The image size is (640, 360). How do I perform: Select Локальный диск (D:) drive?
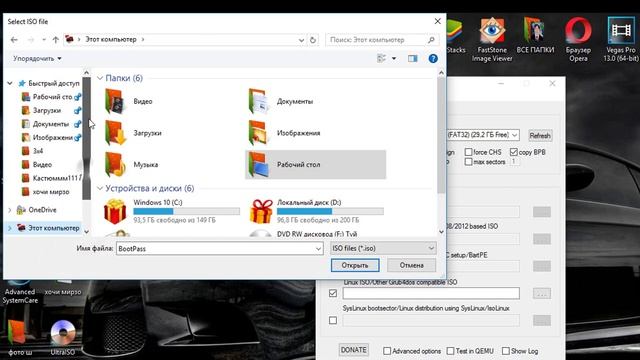[316, 211]
